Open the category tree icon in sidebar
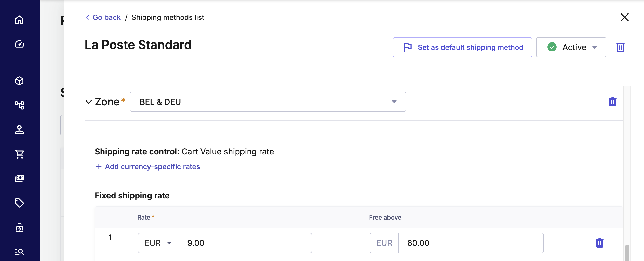Image resolution: width=644 pixels, height=261 pixels. [19, 105]
